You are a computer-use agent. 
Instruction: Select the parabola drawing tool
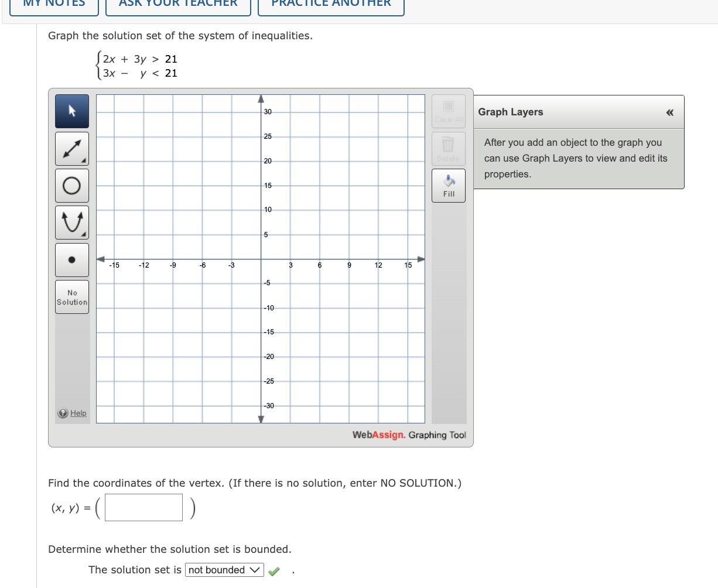(x=71, y=222)
